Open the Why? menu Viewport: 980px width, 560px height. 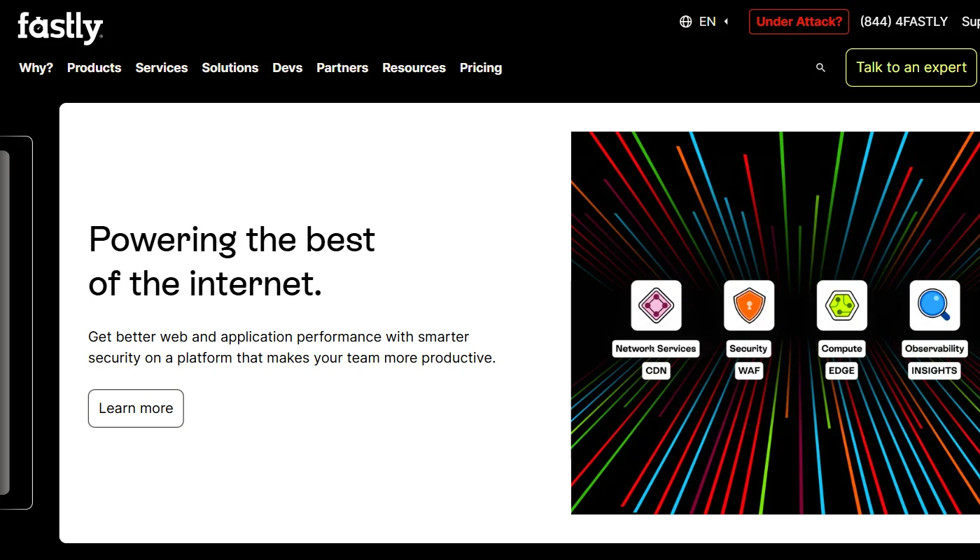click(x=36, y=68)
